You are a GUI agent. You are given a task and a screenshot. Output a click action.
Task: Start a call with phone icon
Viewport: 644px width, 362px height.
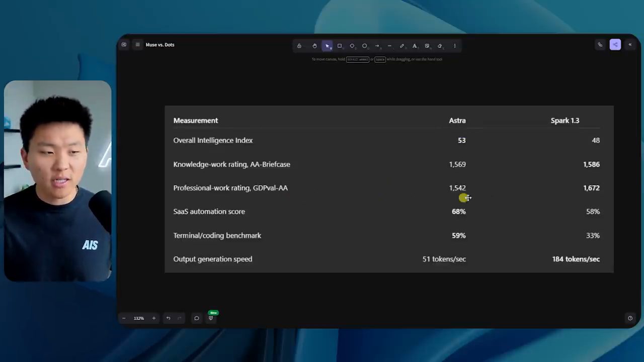600,45
